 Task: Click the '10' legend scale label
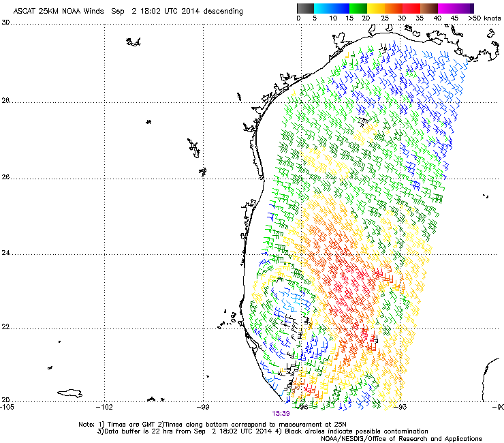[333, 18]
